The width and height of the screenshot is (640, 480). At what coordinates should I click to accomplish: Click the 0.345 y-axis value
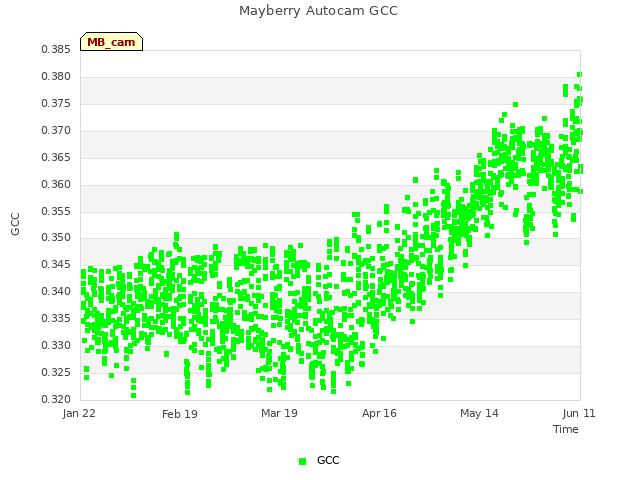click(56, 264)
